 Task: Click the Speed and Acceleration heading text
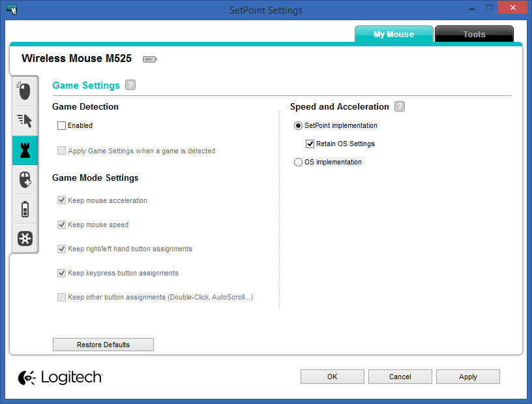tap(340, 106)
